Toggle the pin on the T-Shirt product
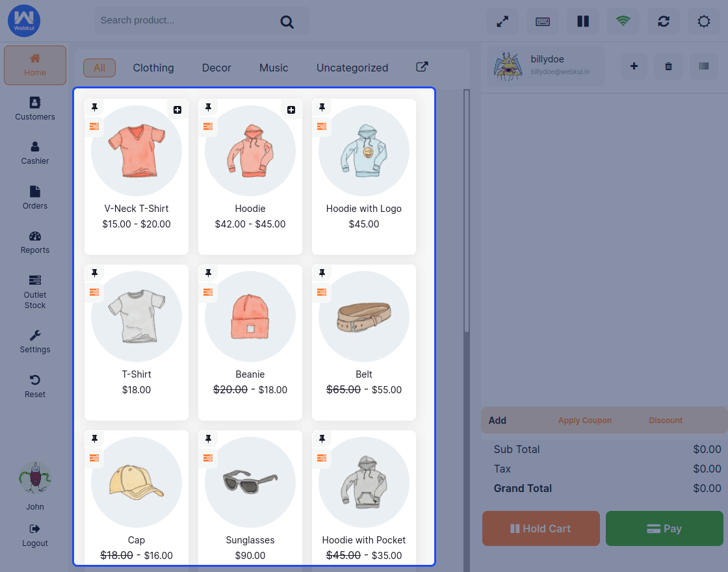Screen dimensions: 728x572 [94, 273]
